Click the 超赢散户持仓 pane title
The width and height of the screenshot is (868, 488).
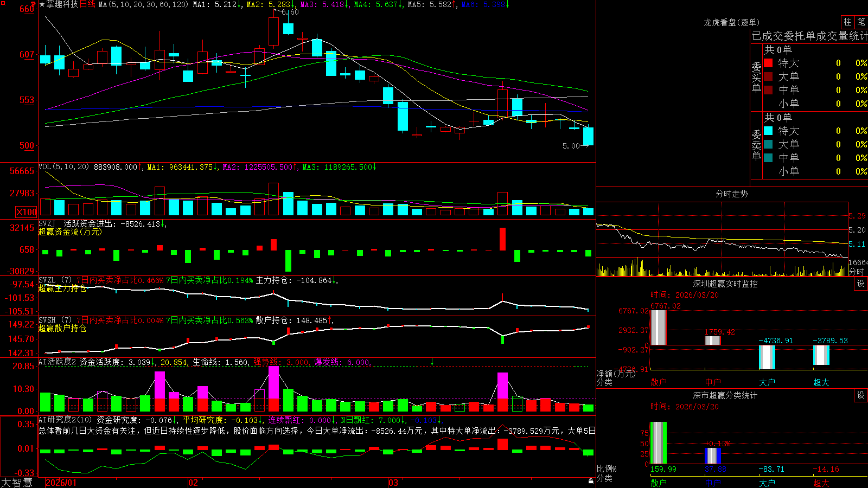[62, 328]
